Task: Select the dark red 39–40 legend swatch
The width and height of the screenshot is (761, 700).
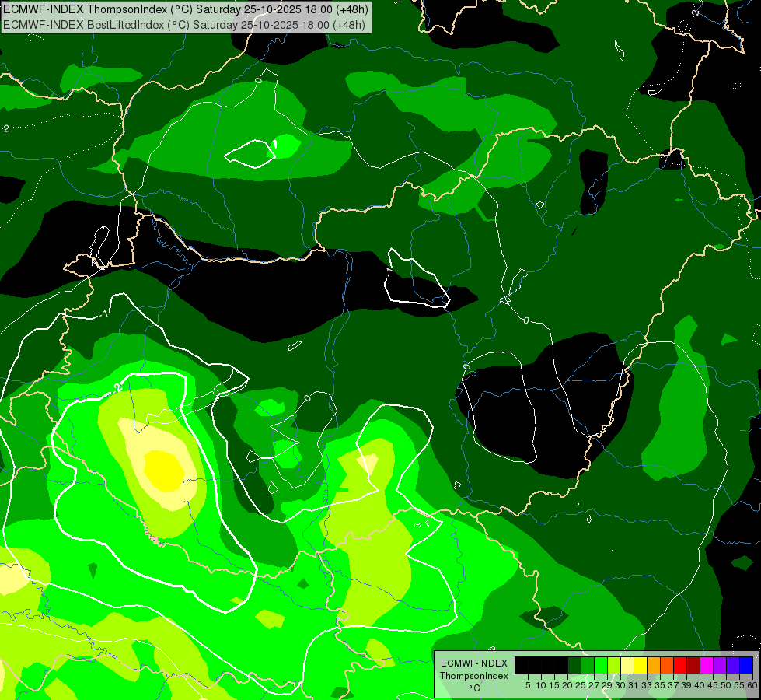Action: point(693,665)
